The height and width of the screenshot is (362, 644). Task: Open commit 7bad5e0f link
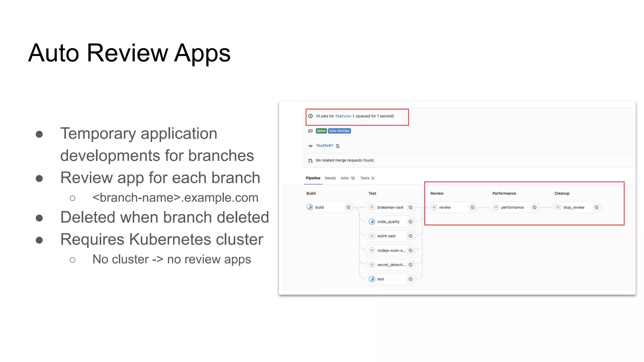pos(324,146)
